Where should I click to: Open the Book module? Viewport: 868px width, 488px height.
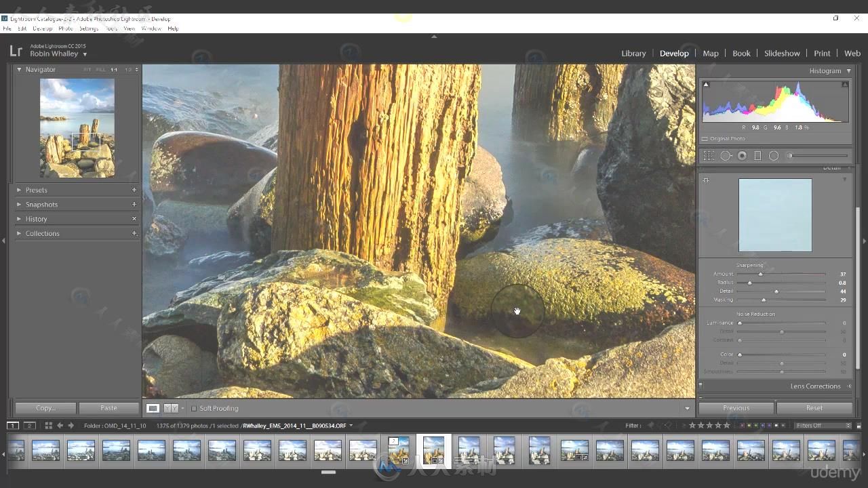tap(741, 54)
